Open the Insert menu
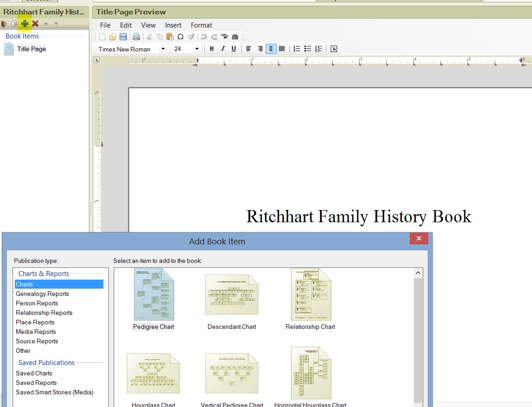The width and height of the screenshot is (532, 407). pos(173,25)
